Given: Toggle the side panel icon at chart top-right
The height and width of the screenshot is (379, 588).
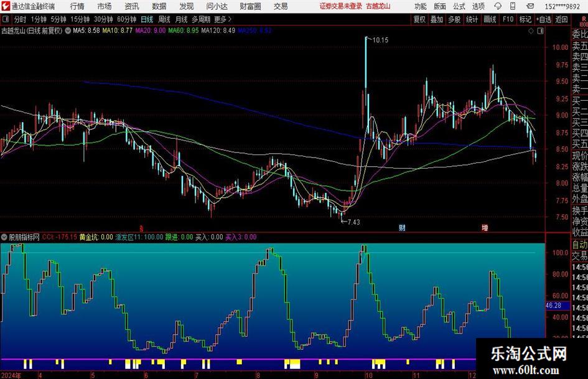Looking at the screenshot, I should [540, 31].
